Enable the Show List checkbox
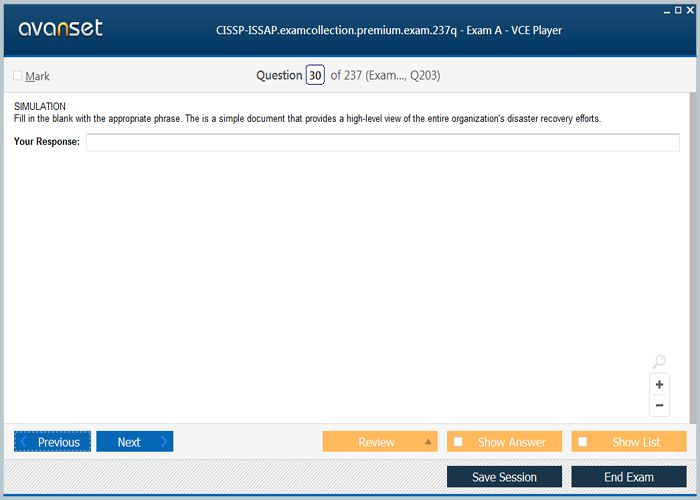The height and width of the screenshot is (500, 700). (583, 442)
